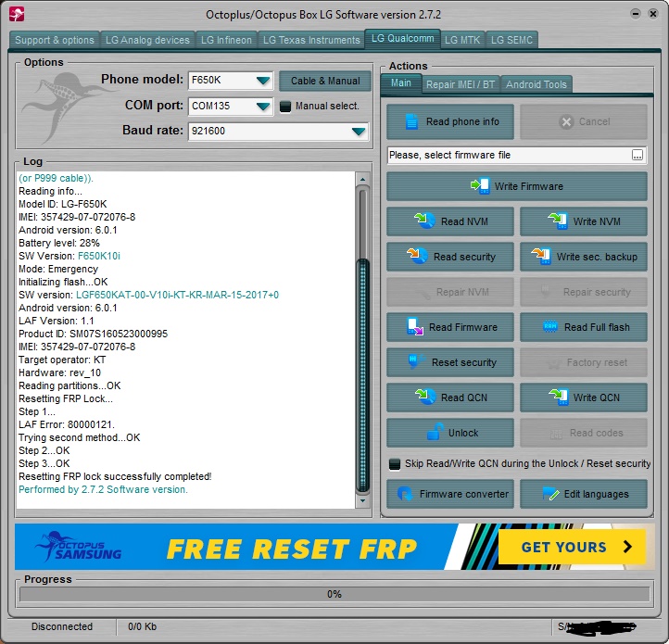This screenshot has height=644, width=669.
Task: Click the Cancel X icon
Action: [x=566, y=122]
